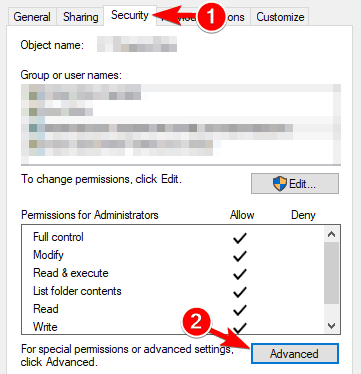
Task: Click the Write Allow checkmark
Action: tap(240, 327)
